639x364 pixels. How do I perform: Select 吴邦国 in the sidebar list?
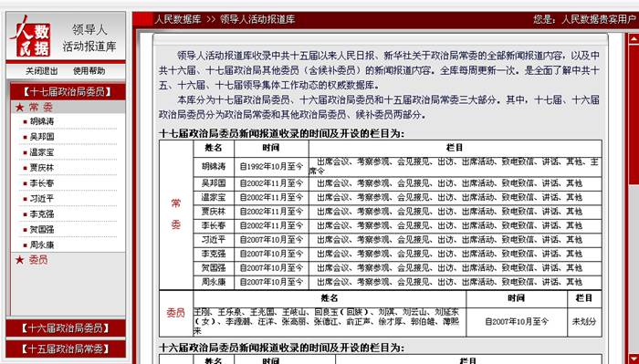(x=42, y=137)
